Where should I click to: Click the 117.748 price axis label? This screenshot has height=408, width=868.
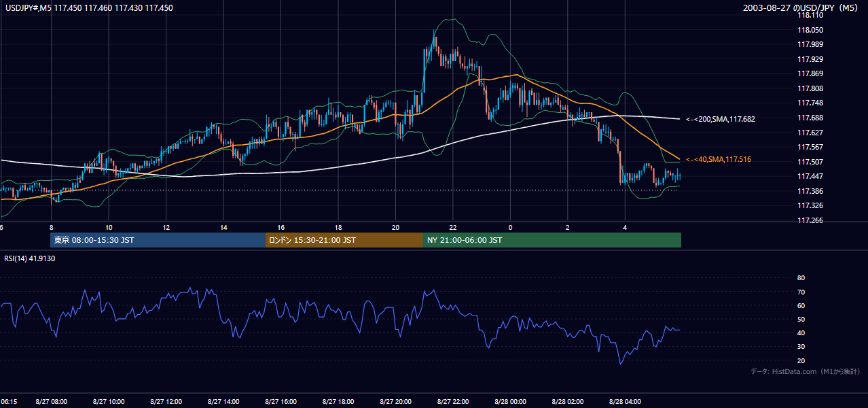[x=810, y=103]
